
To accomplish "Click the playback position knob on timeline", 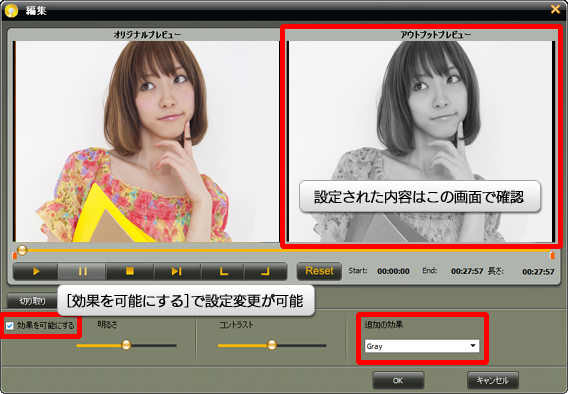I will pyautogui.click(x=22, y=250).
